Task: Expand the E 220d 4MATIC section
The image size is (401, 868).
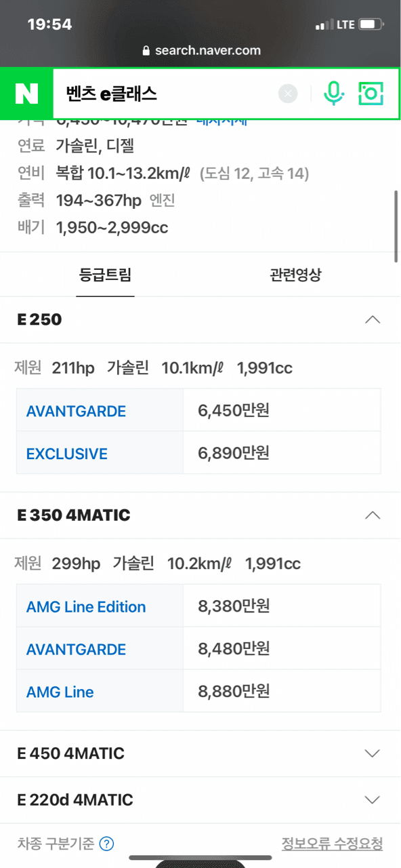Action: point(373,800)
